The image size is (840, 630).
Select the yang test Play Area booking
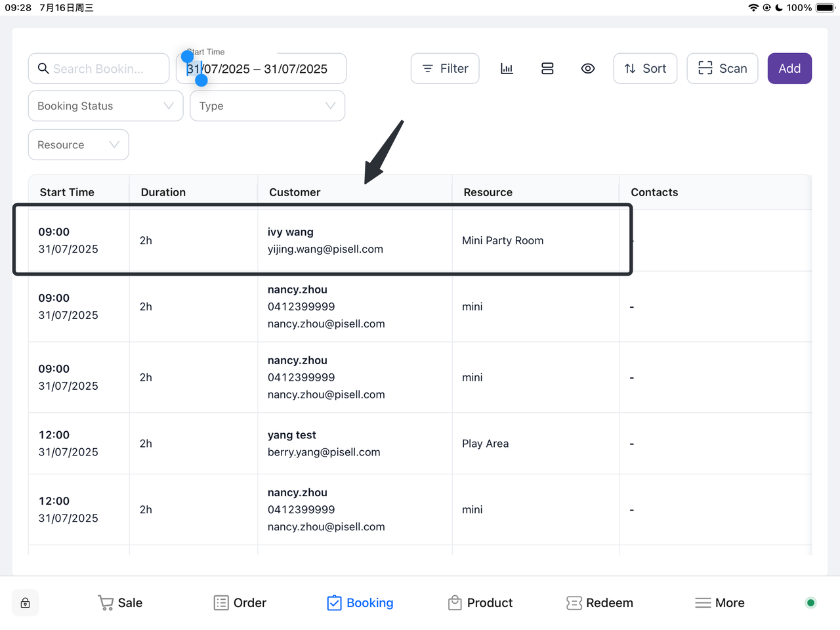pos(324,444)
